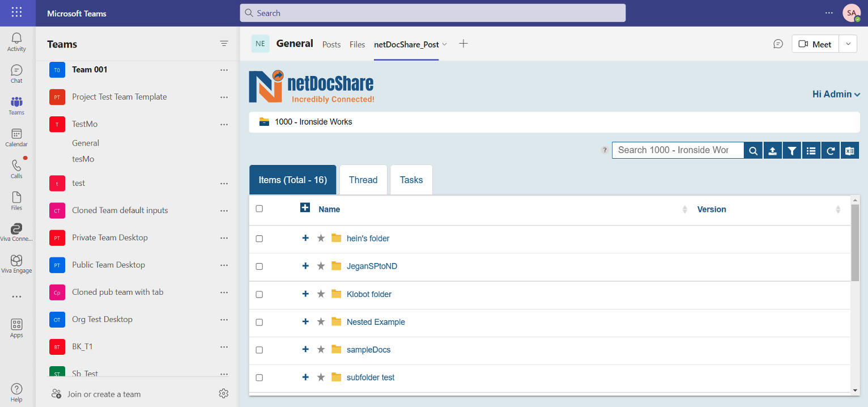
Task: Check the box for hein's folder
Action: [259, 239]
